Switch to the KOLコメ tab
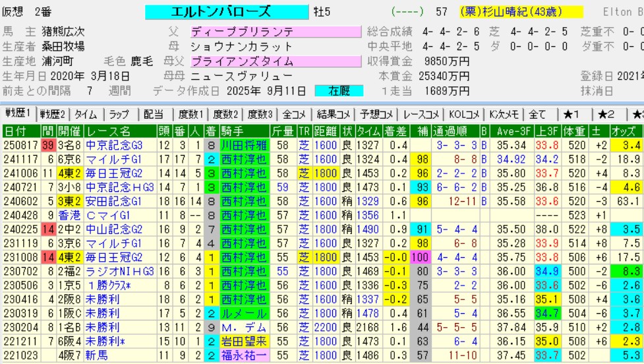The width and height of the screenshot is (644, 364). click(461, 114)
